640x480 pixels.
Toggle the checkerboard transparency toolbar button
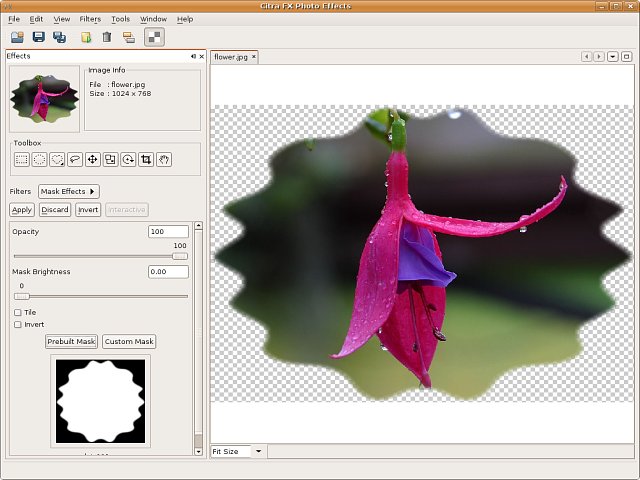154,38
